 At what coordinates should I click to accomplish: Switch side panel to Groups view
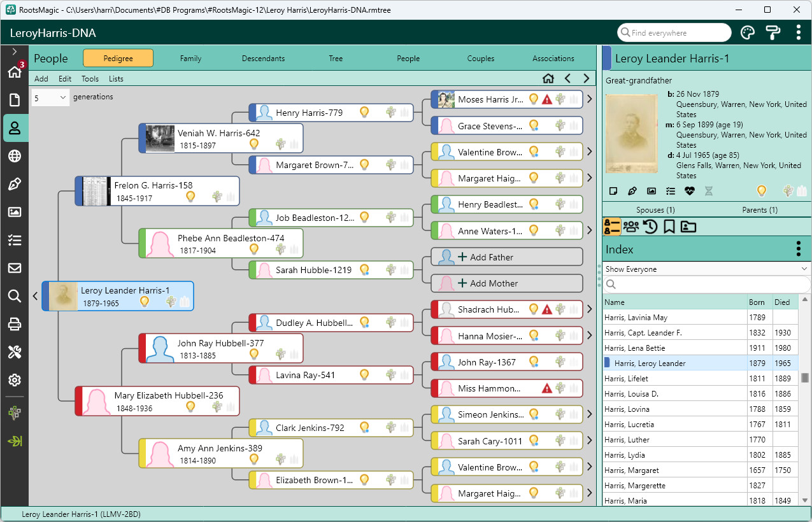[x=631, y=226]
